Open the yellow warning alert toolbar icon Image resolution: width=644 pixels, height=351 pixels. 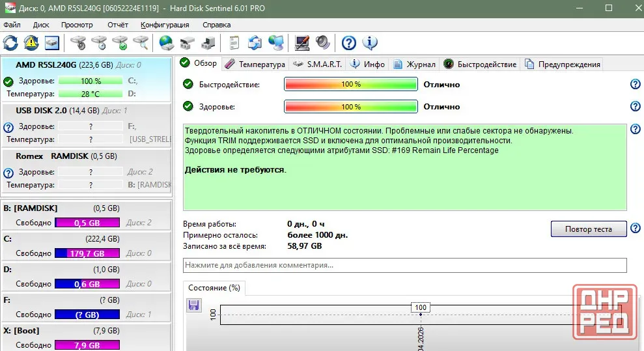[x=31, y=43]
